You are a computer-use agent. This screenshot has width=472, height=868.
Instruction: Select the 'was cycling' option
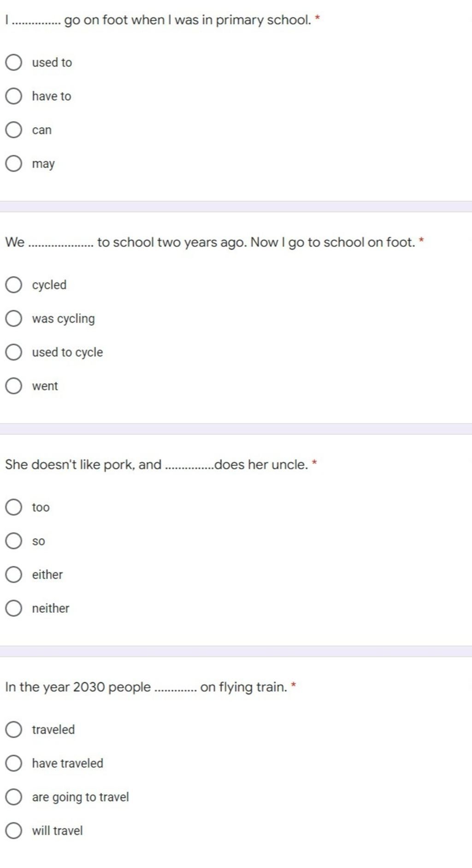(14, 318)
